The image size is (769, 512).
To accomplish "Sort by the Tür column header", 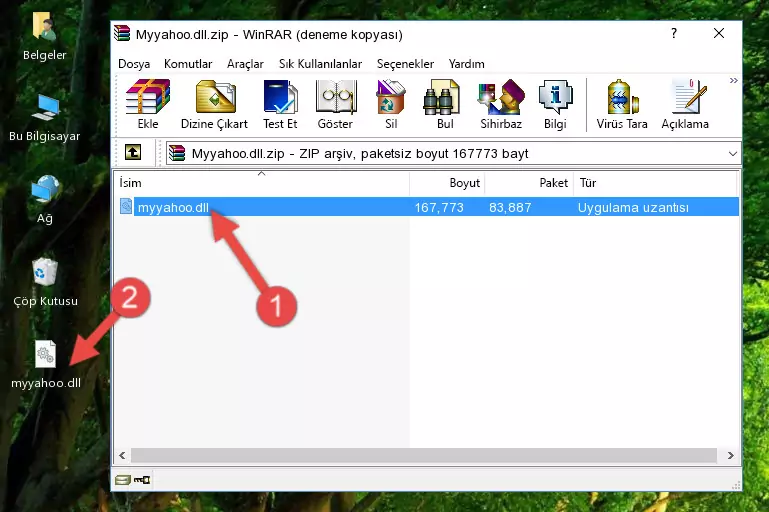I will pos(655,183).
